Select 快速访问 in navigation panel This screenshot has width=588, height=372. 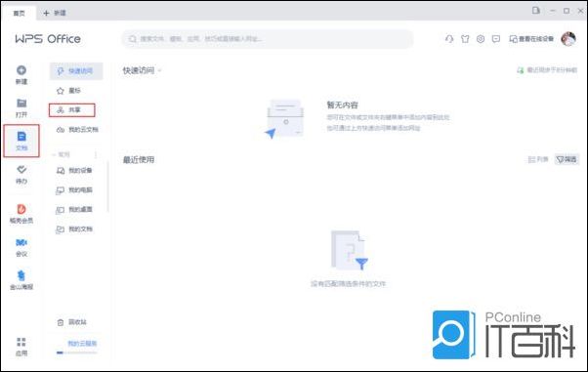click(76, 71)
